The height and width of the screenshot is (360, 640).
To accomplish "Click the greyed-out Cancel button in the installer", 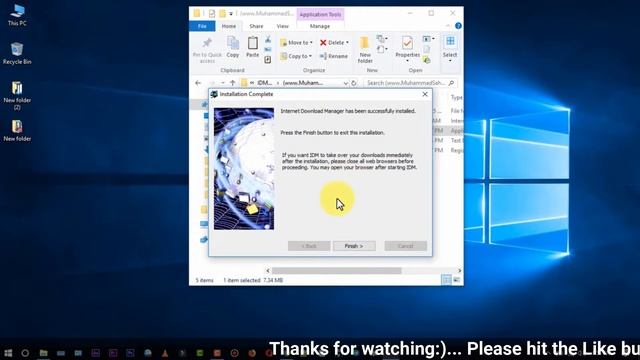I will [x=405, y=246].
